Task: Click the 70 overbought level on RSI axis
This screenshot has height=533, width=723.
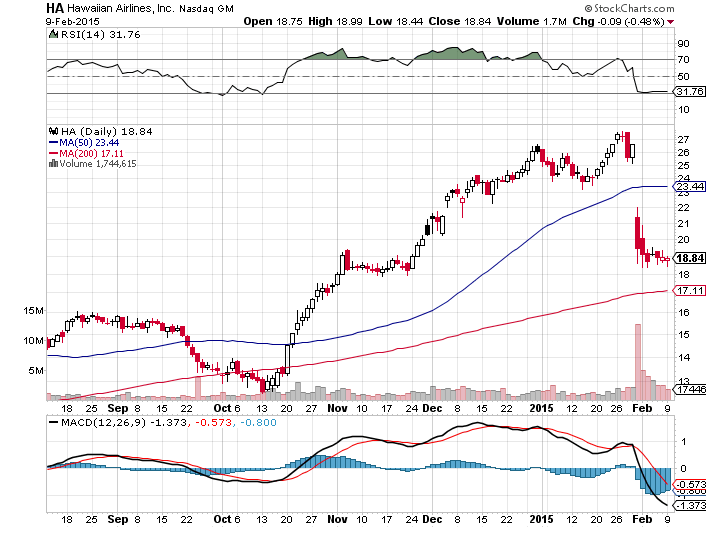Action: 683,60
